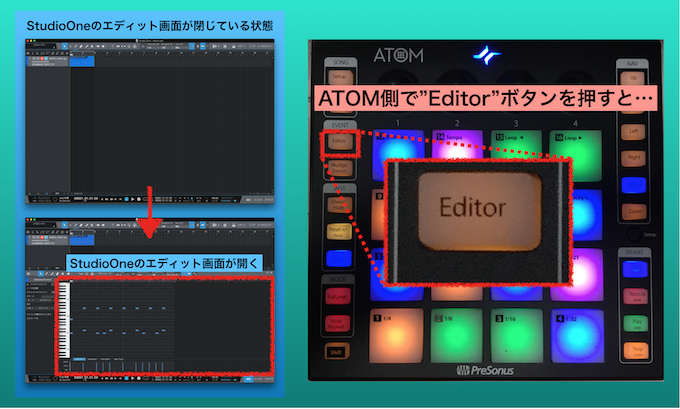Hit orange pad 1 labeled 1/4

[396, 336]
